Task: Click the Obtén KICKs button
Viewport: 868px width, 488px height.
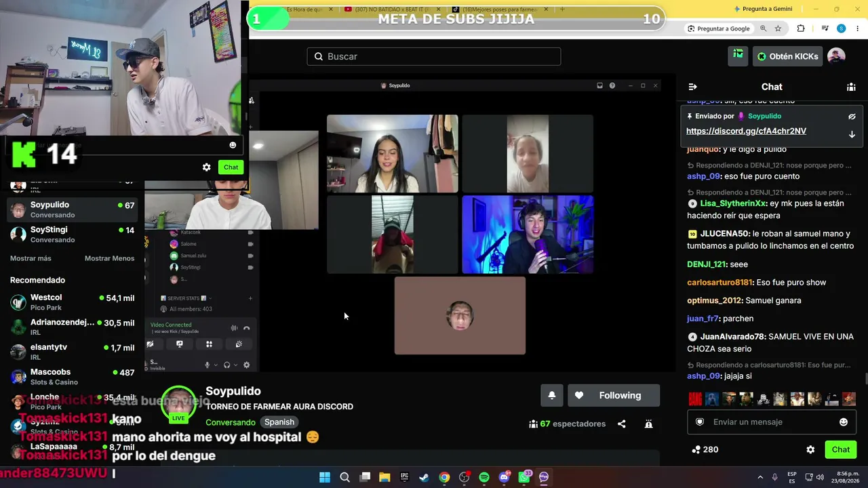Action: (787, 56)
